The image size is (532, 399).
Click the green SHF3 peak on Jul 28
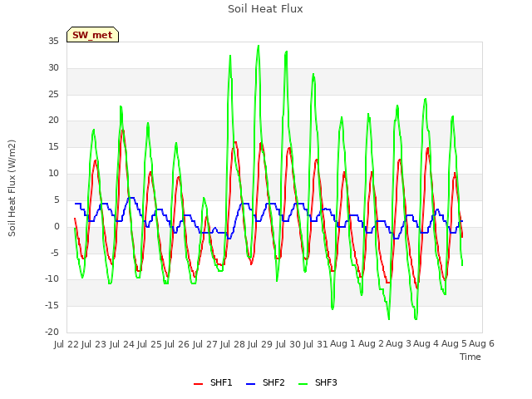[x=230, y=56]
